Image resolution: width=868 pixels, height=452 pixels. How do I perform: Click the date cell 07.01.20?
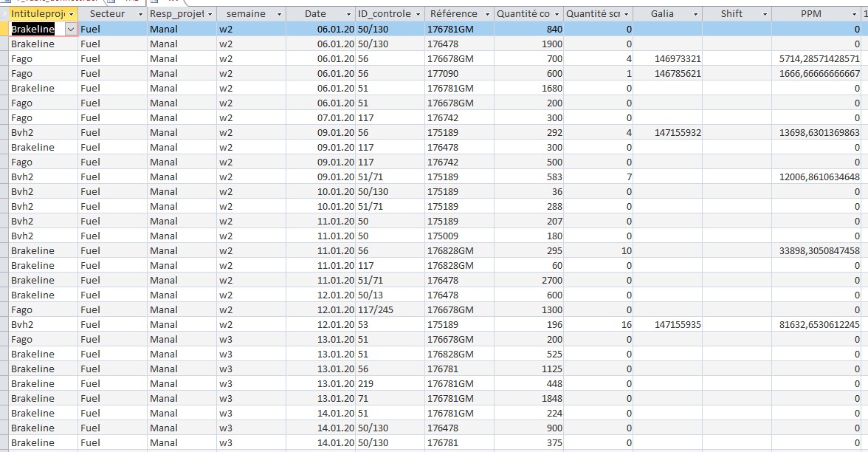[320, 118]
